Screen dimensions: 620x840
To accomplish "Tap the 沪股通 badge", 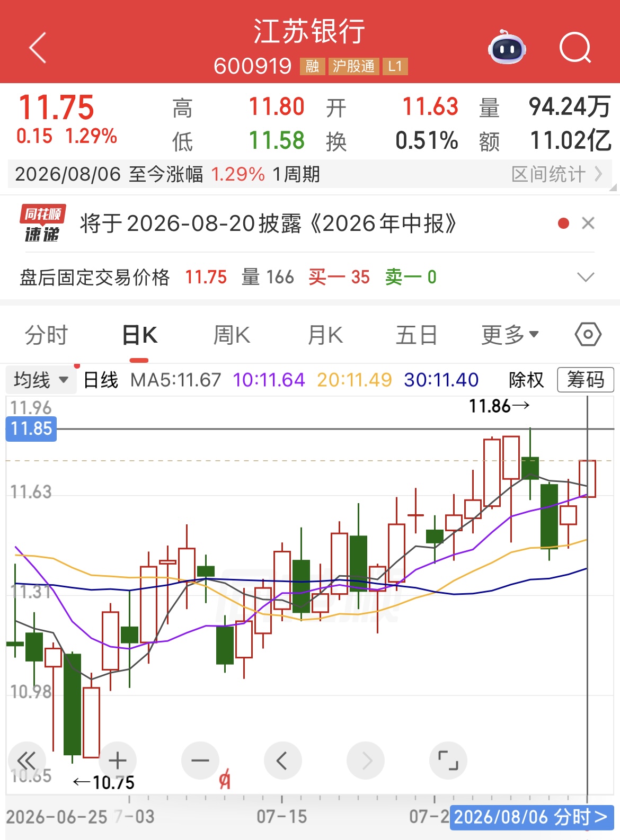I will pos(353,66).
